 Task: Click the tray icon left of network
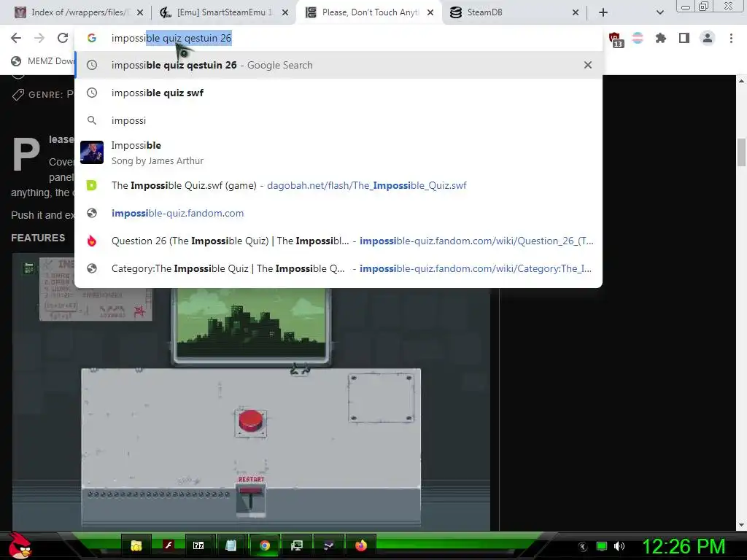(583, 547)
